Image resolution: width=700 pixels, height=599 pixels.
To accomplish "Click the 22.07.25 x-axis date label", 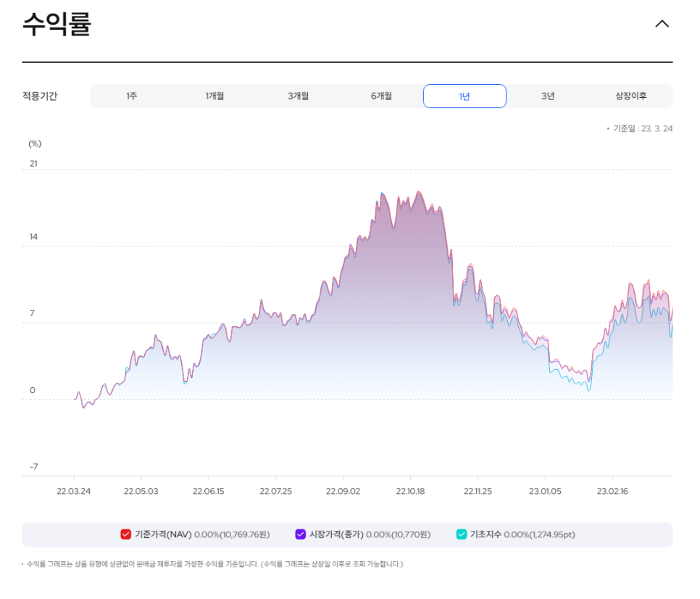I will (276, 492).
